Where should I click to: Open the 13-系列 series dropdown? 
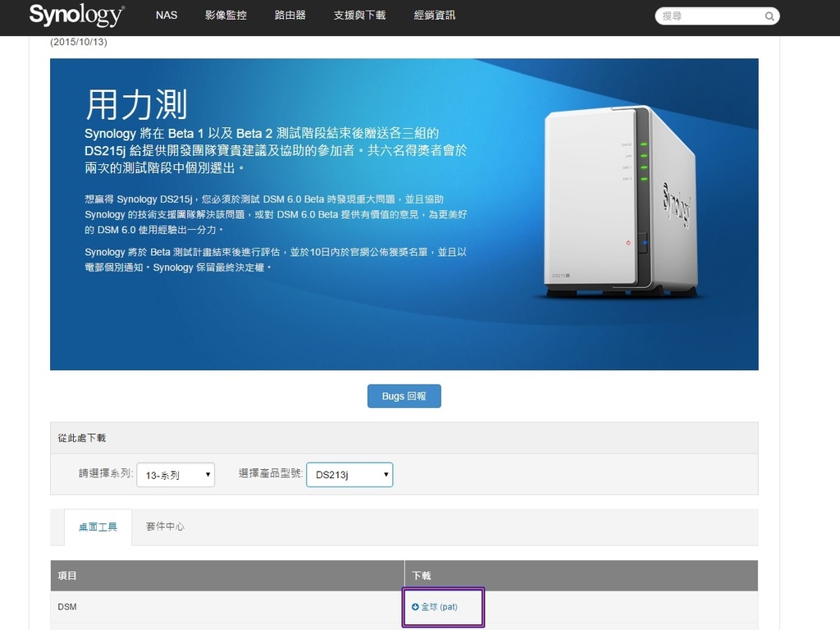(x=176, y=475)
